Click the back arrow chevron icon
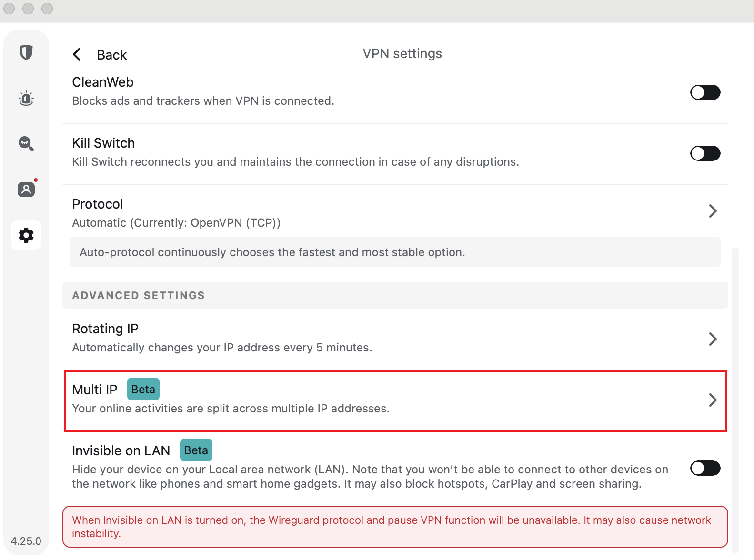Viewport: 754px width, 560px height. pyautogui.click(x=77, y=54)
